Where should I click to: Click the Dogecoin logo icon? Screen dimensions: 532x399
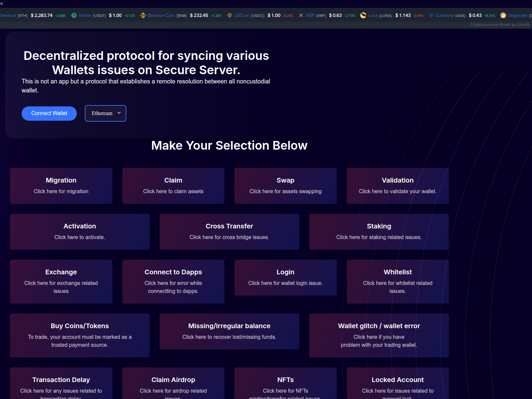(x=503, y=16)
